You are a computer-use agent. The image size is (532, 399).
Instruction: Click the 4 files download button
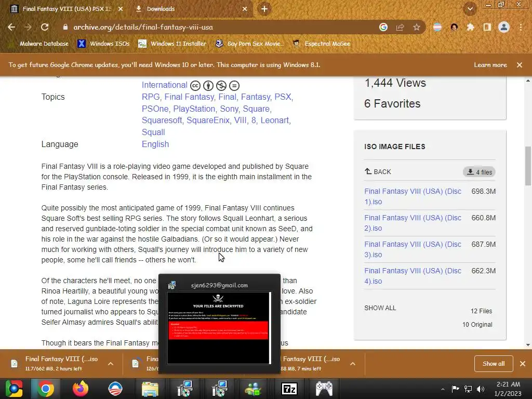tap(480, 172)
